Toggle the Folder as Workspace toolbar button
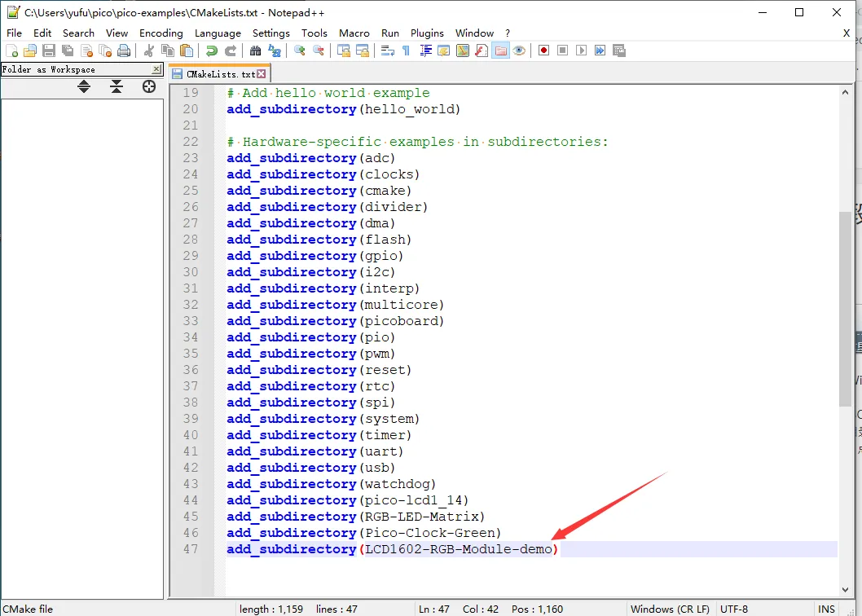862x616 pixels. click(x=500, y=51)
